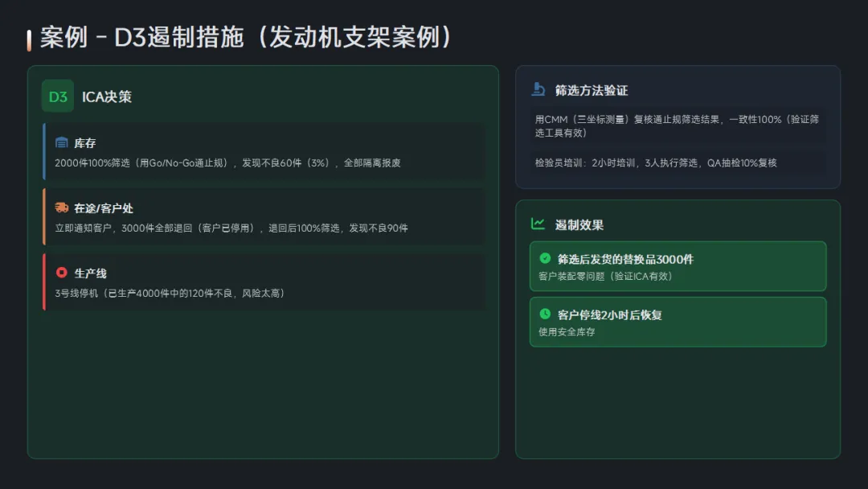Click the green clock icon beside 客户停线2小时后恢复

pos(545,314)
